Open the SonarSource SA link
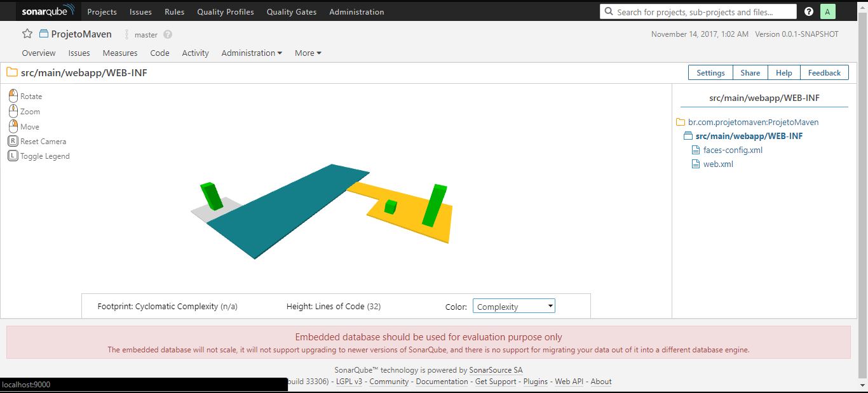 (x=496, y=370)
